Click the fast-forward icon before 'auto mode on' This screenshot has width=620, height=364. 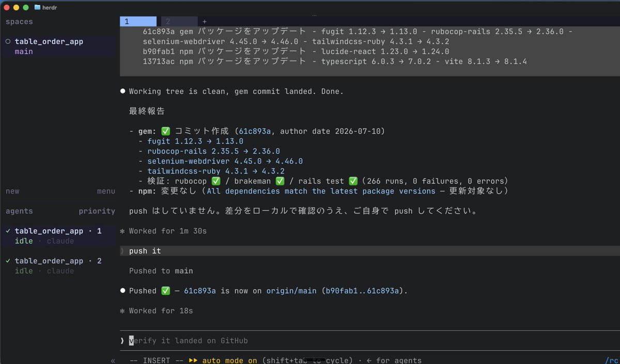[x=194, y=360]
